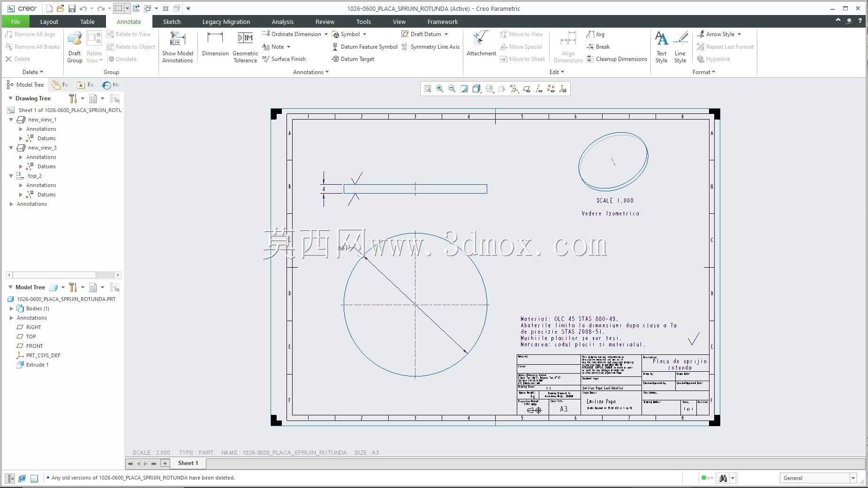Toggle point display in graphics toolbar

pos(551,89)
